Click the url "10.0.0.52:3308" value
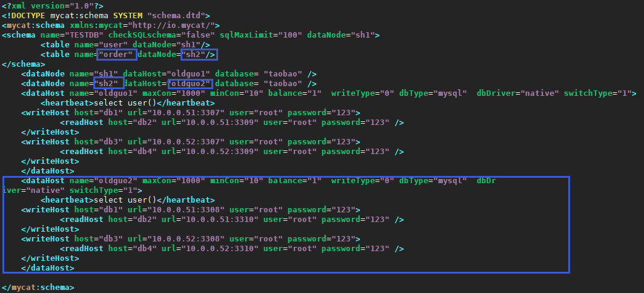The height and width of the screenshot is (293, 644). coord(186,239)
